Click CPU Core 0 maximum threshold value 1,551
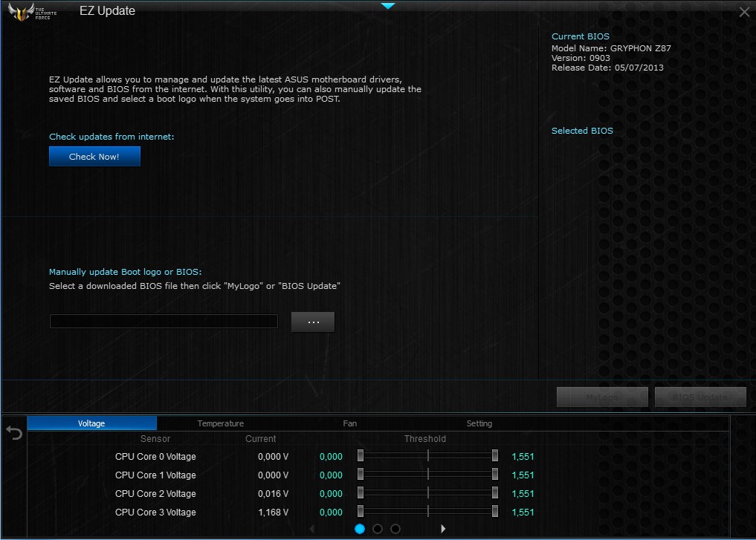 point(523,457)
